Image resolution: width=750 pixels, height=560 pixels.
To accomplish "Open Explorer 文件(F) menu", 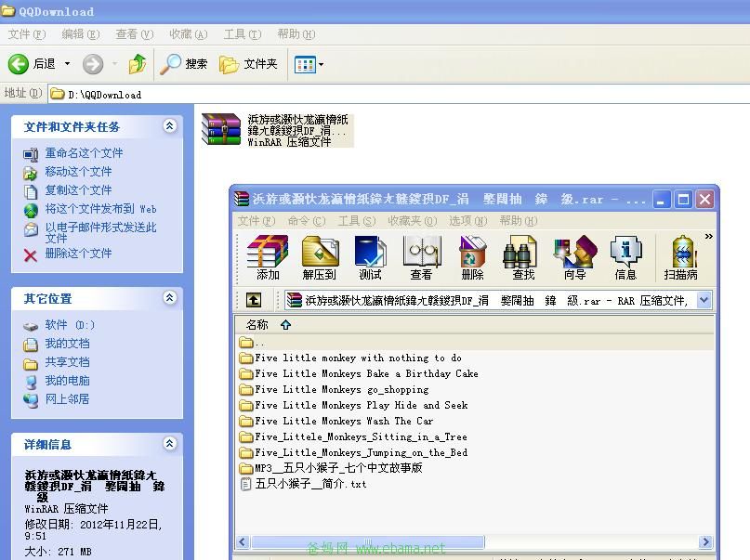I will pyautogui.click(x=27, y=34).
